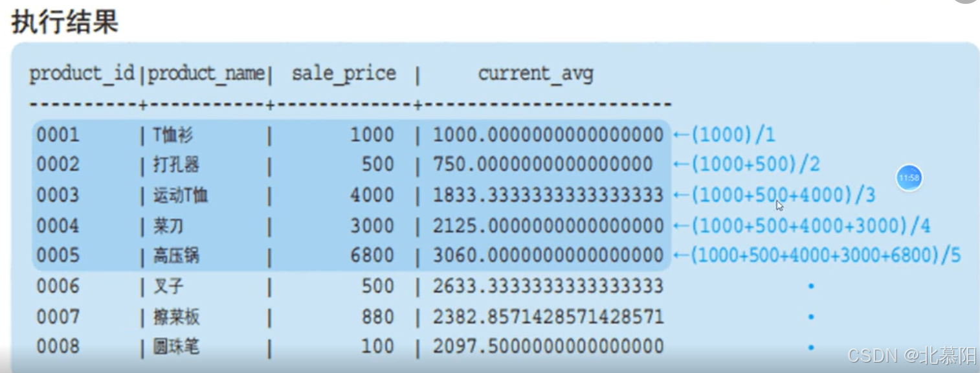Click average value 3060.0000000000000000
Screen dimensions: 980x373
pos(548,255)
